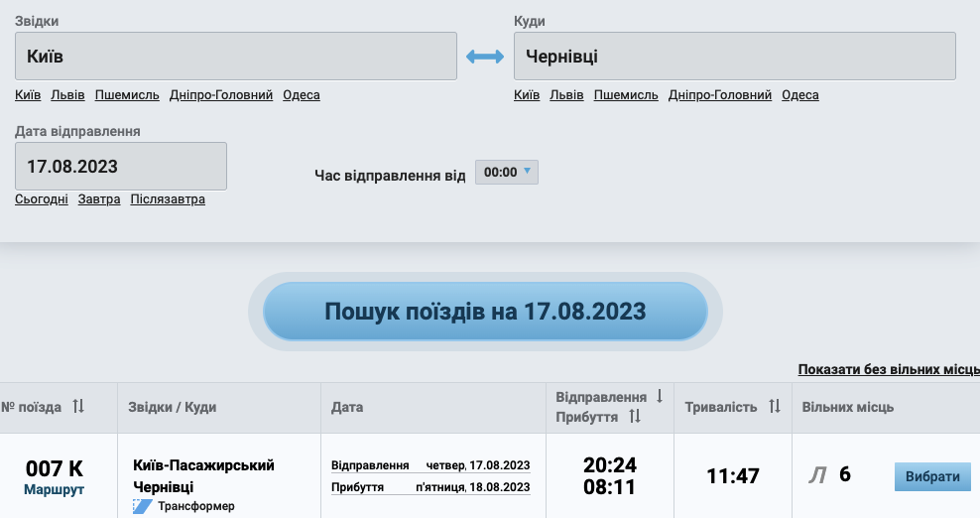Click the Куди field with Чернівці
The height and width of the screenshot is (518, 980).
[734, 56]
